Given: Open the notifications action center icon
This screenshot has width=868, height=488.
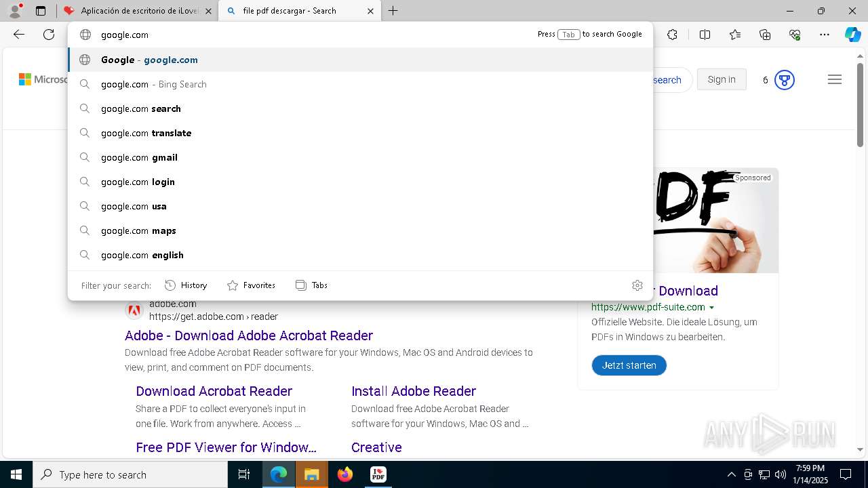Looking at the screenshot, I should tap(846, 474).
